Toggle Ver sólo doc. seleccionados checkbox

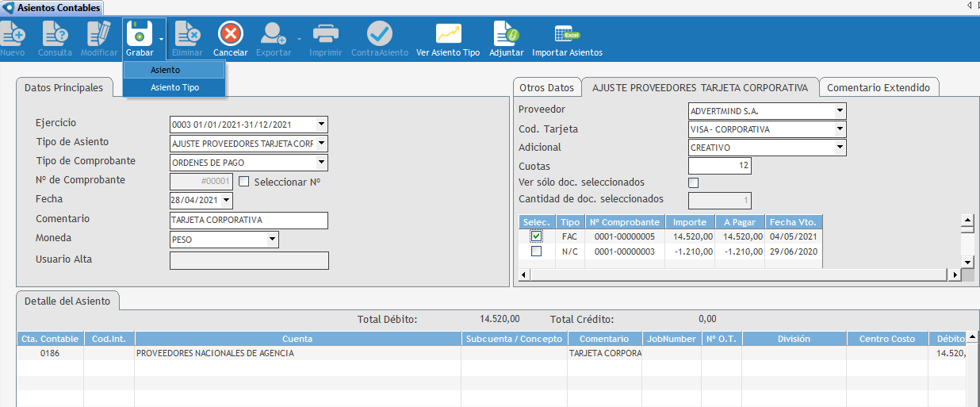pyautogui.click(x=694, y=182)
